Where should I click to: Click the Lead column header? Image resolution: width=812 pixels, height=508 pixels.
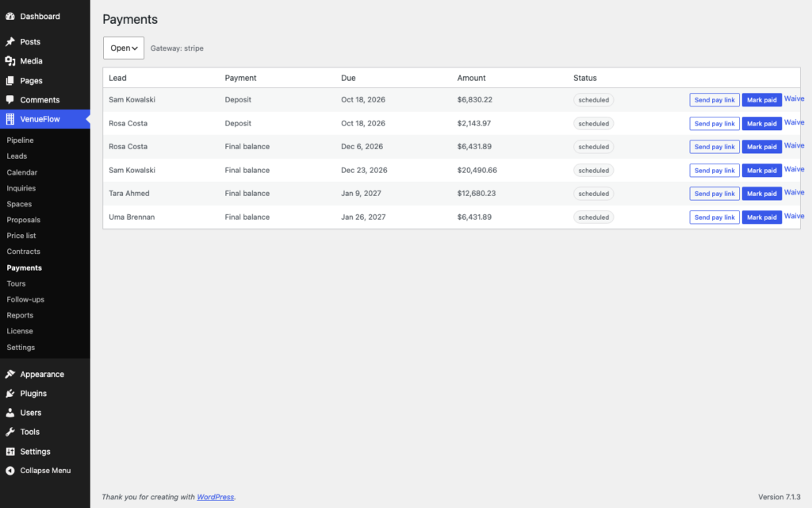(117, 78)
